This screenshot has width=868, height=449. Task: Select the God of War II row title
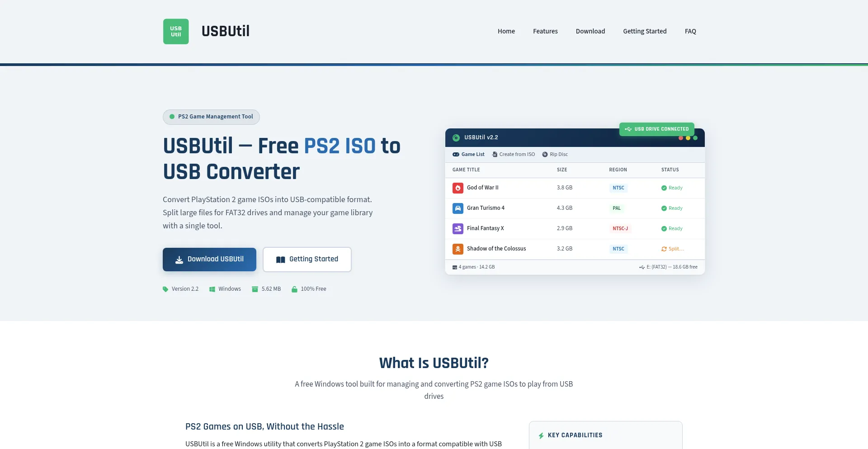[x=483, y=188]
